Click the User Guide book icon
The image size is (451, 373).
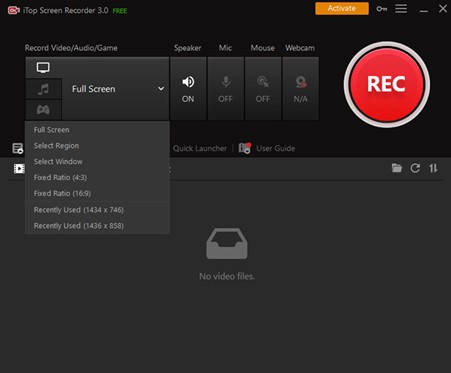pos(245,148)
